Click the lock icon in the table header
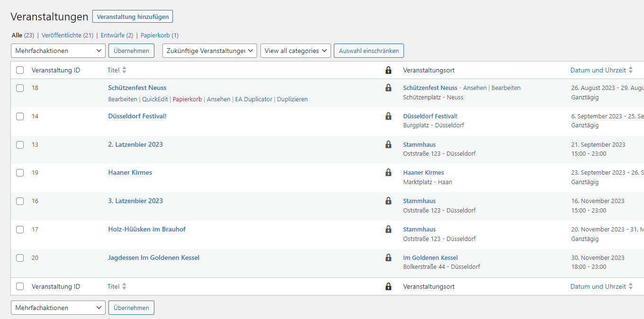This screenshot has width=644, height=319. click(x=388, y=70)
